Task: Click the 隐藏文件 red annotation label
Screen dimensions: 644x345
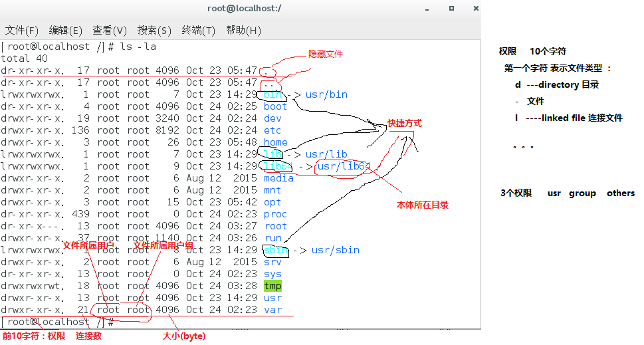Action: pyautogui.click(x=325, y=54)
